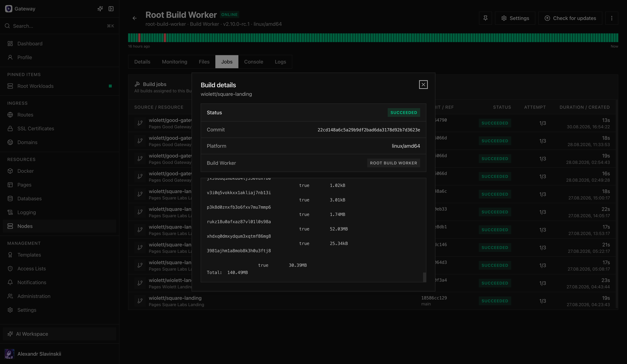Image resolution: width=627 pixels, height=364 pixels.
Task: Open build row created 28.08.2026, 11:33:53
Action: point(372,141)
